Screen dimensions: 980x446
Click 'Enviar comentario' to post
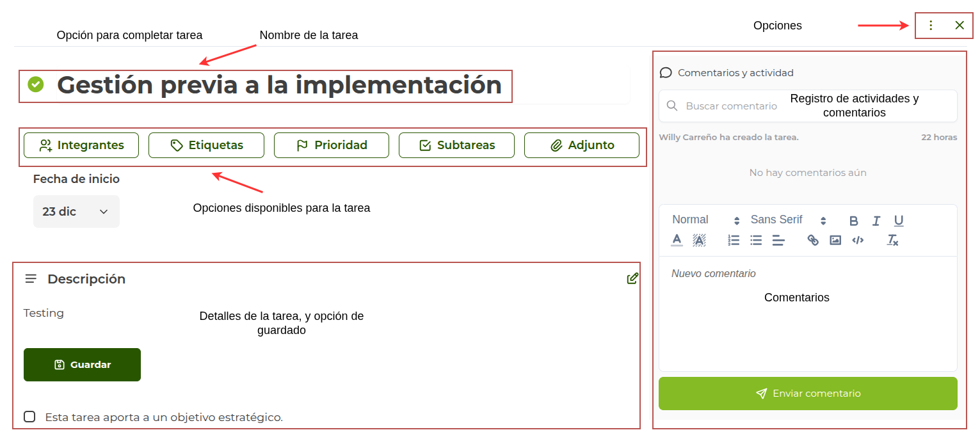tap(808, 394)
